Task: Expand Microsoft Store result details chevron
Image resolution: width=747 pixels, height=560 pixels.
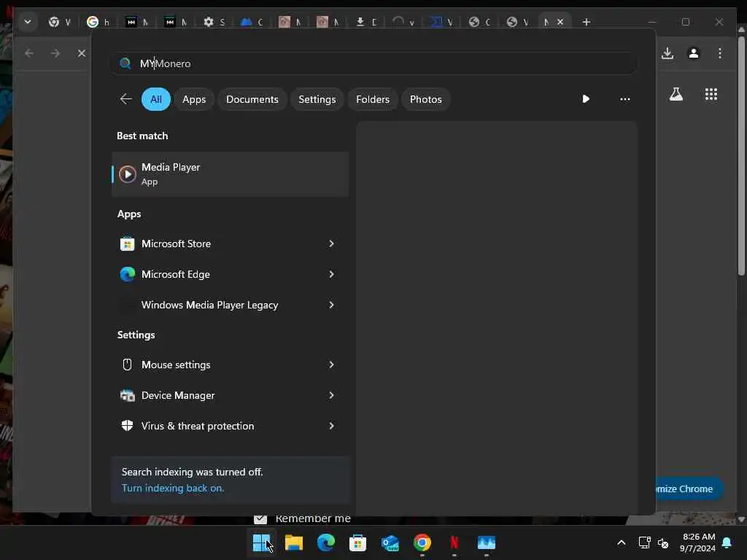Action: (332, 244)
